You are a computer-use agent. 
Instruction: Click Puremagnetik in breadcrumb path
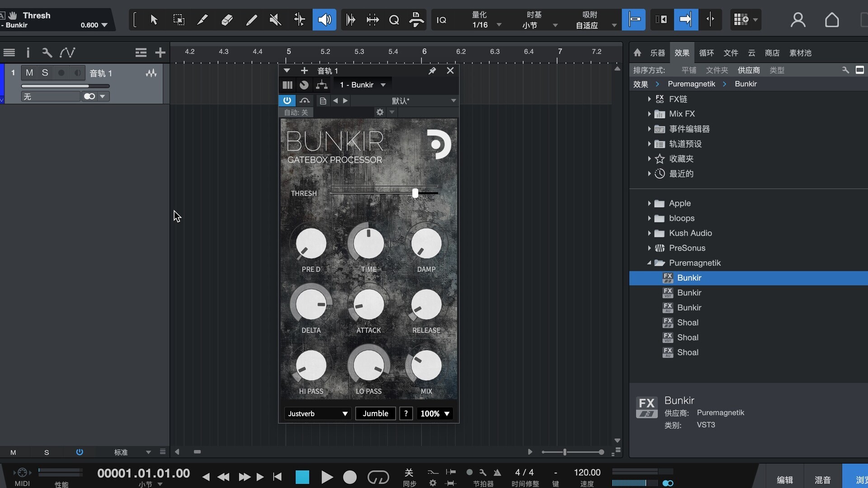point(691,84)
